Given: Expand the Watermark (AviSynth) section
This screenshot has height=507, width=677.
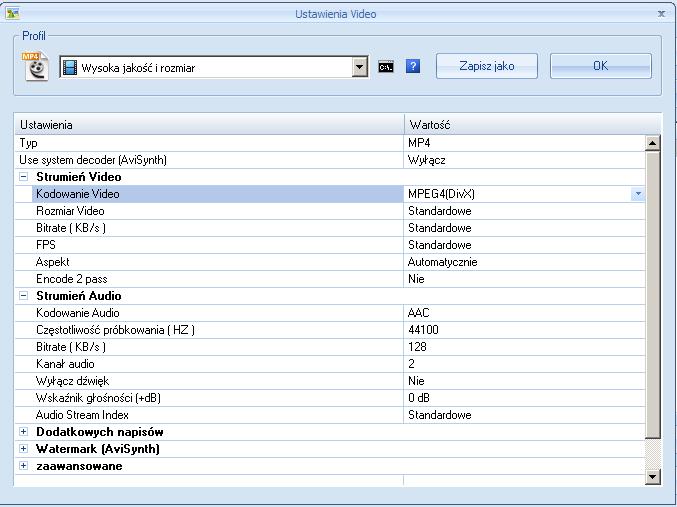Looking at the screenshot, I should (24, 449).
